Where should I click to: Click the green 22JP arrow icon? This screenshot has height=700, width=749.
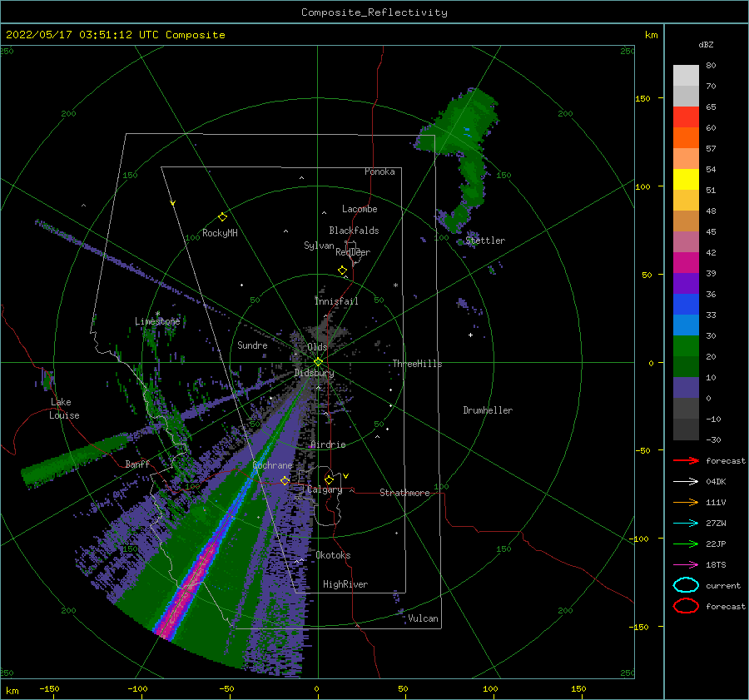pos(686,544)
